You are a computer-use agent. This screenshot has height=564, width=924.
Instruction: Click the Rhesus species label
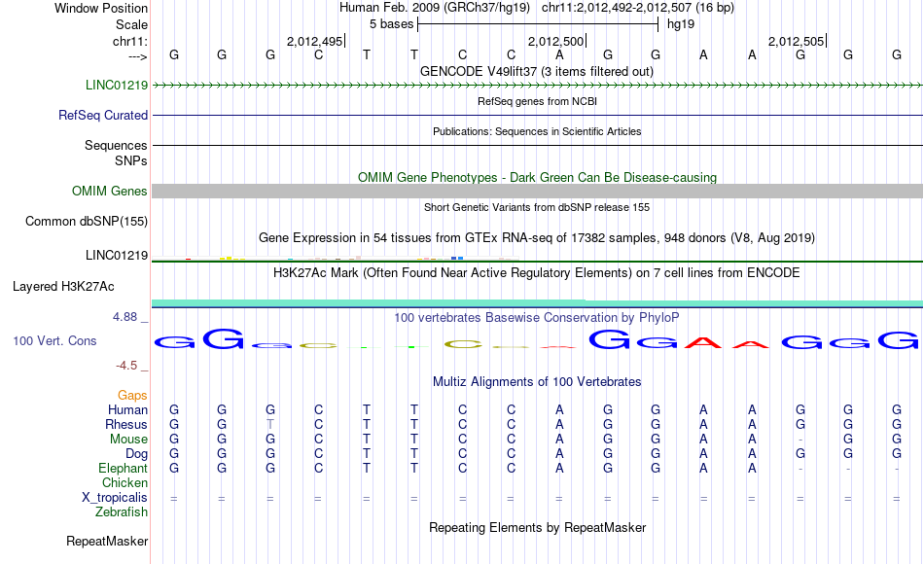point(126,424)
